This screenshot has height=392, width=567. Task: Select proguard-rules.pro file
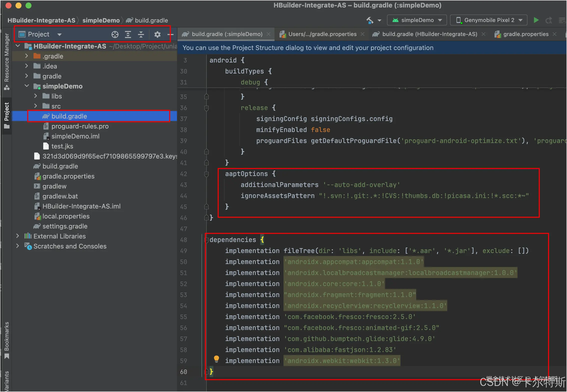click(94, 126)
